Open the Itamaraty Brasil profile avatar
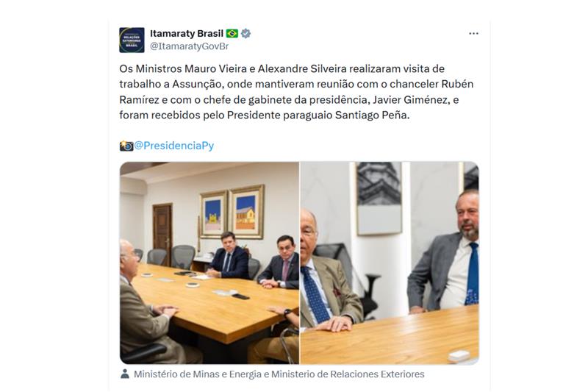The height and width of the screenshot is (392, 588). [132, 40]
